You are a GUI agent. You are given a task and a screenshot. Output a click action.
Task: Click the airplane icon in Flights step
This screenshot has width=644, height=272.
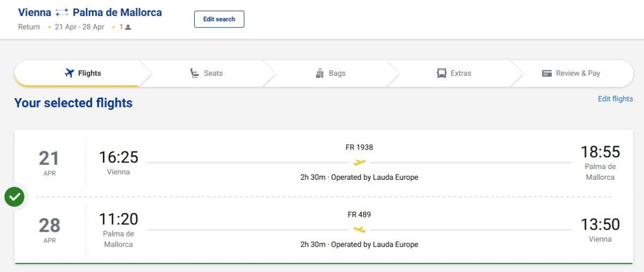tap(69, 73)
